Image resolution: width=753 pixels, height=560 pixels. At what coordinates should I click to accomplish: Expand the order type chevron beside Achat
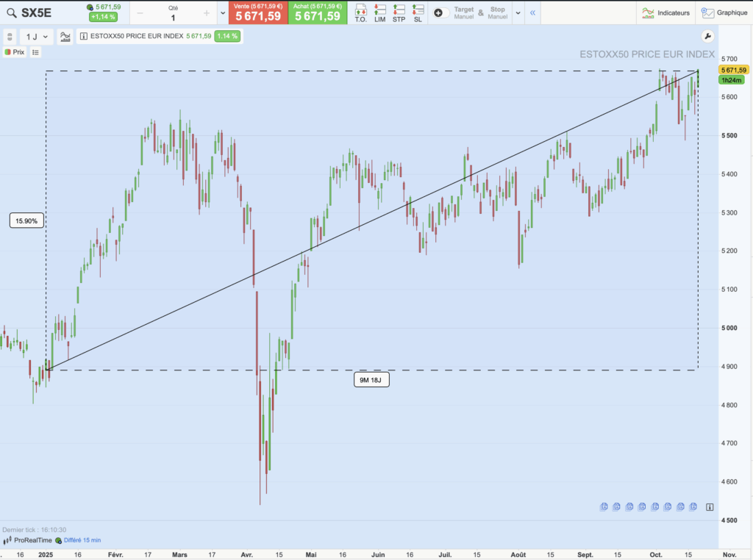pyautogui.click(x=223, y=12)
